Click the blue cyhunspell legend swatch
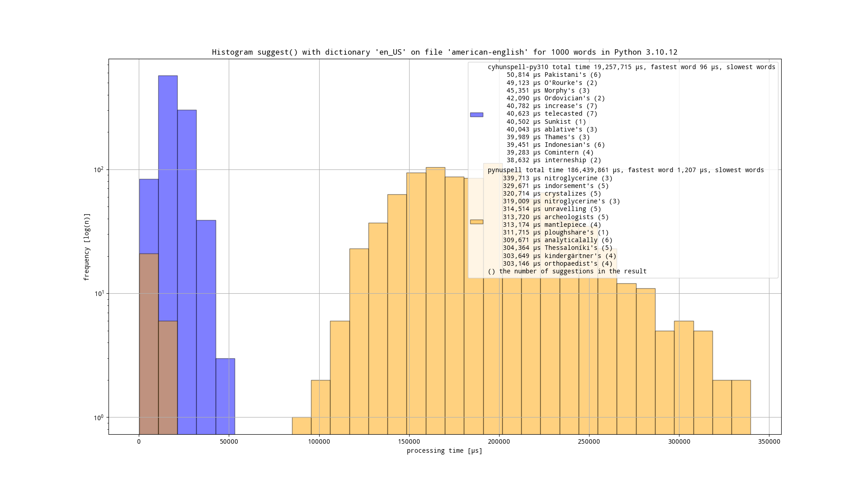 (476, 115)
